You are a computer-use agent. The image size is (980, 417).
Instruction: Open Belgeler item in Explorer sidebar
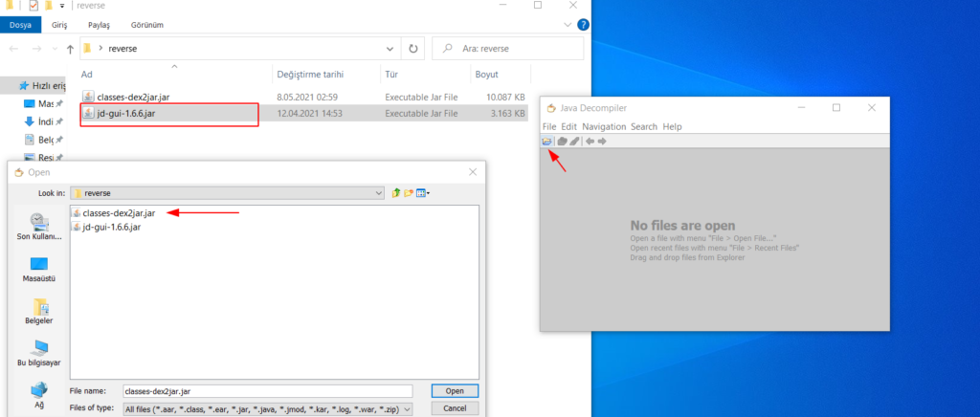pos(43,140)
